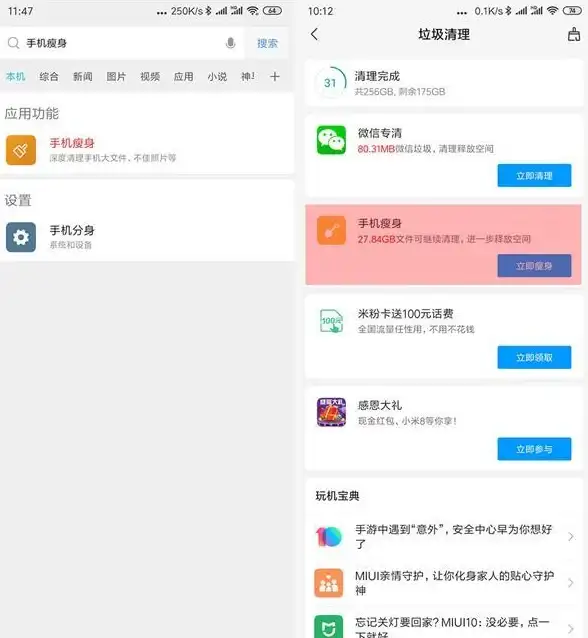The width and height of the screenshot is (588, 638).
Task: Click the 搜索 search button
Action: pyautogui.click(x=267, y=43)
